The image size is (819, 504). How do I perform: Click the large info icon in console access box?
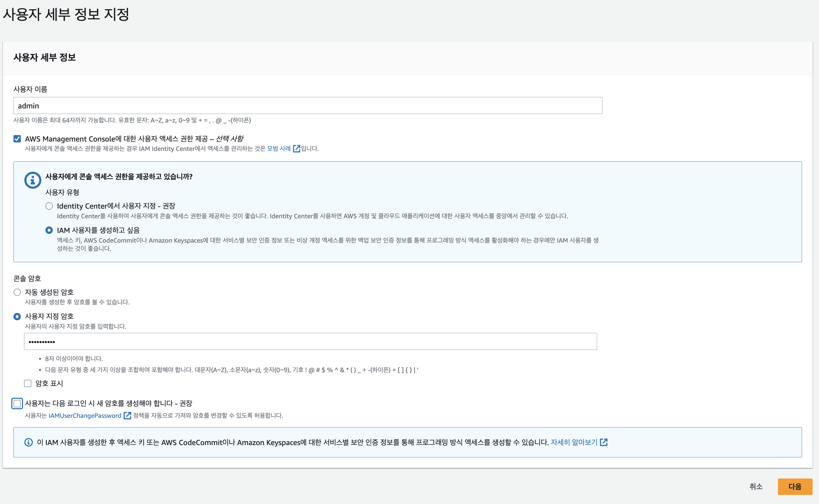point(33,180)
